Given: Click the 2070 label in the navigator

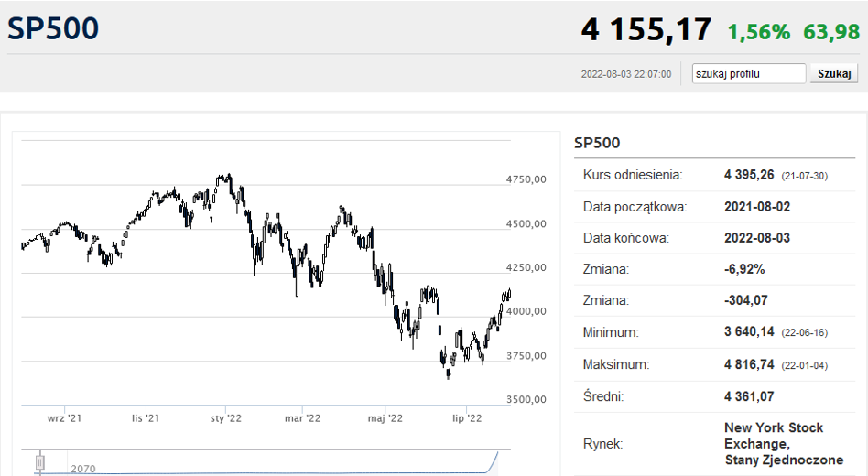Looking at the screenshot, I should pos(82,469).
